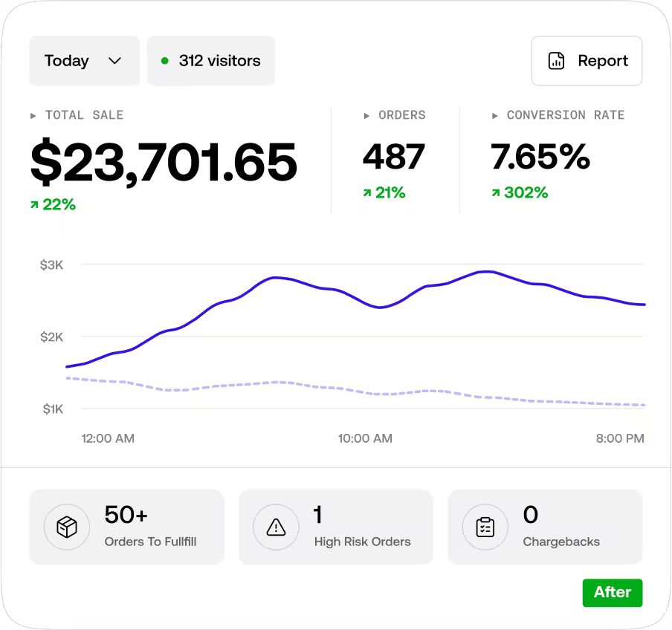This screenshot has height=630, width=672.
Task: Expand the Total Sale triangle arrow
Action: click(x=33, y=116)
